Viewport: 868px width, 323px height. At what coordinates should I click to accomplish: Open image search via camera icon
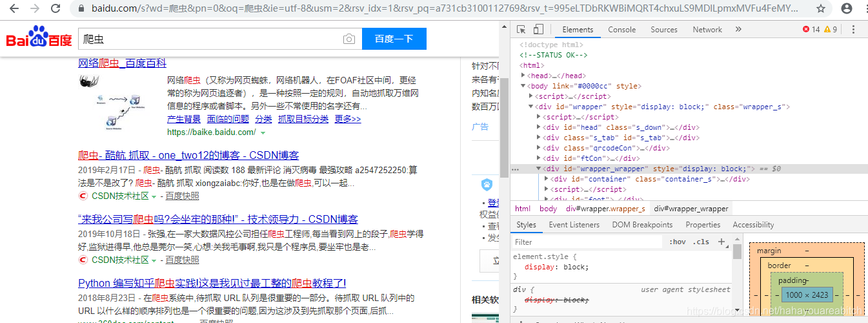click(349, 39)
